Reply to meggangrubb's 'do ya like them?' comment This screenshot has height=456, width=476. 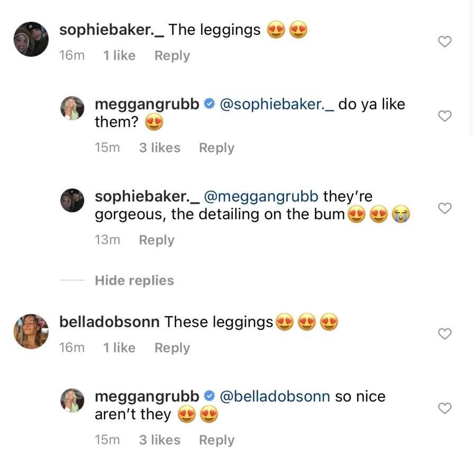click(x=216, y=148)
